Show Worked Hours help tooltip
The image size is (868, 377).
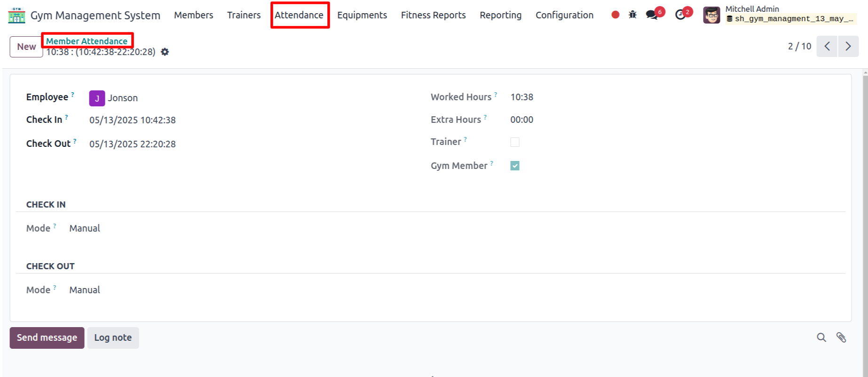click(x=496, y=94)
